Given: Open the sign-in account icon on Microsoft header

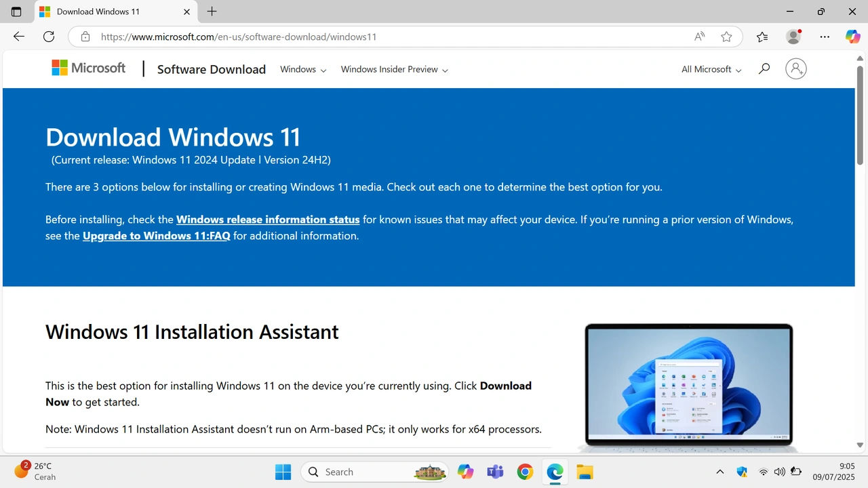Looking at the screenshot, I should click(x=796, y=68).
